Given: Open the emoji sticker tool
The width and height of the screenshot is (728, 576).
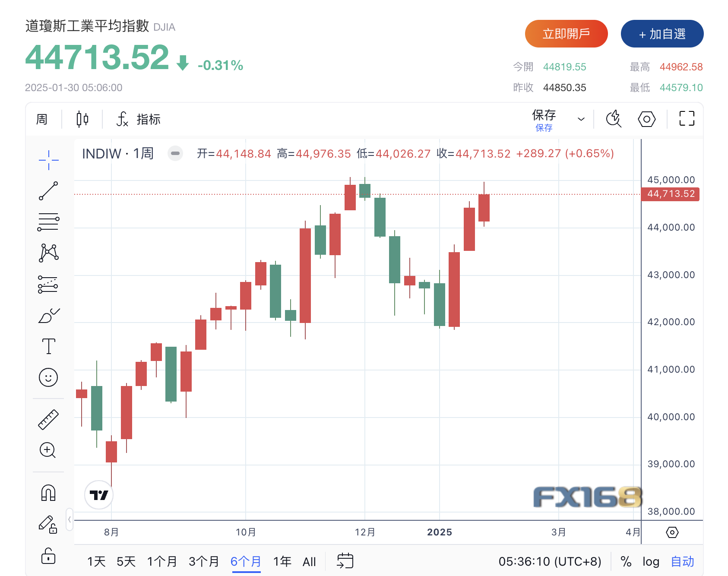Looking at the screenshot, I should pyautogui.click(x=48, y=377).
